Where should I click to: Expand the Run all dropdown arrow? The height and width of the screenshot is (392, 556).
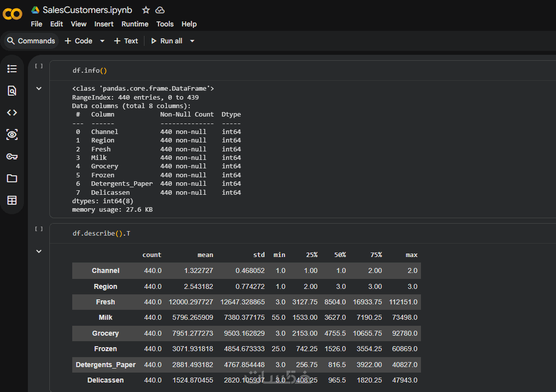[192, 41]
